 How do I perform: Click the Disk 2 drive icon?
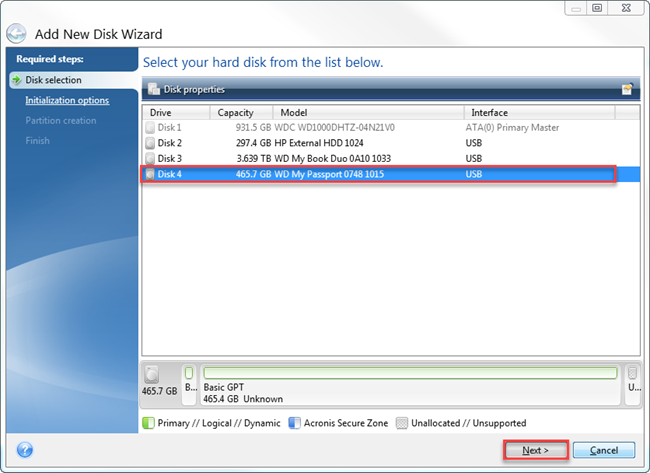pos(150,143)
